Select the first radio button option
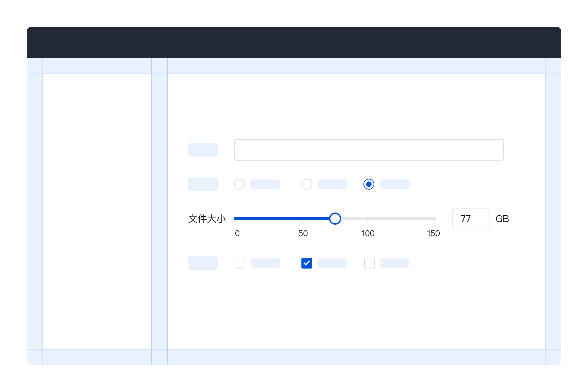The width and height of the screenshot is (588, 392). click(x=239, y=184)
